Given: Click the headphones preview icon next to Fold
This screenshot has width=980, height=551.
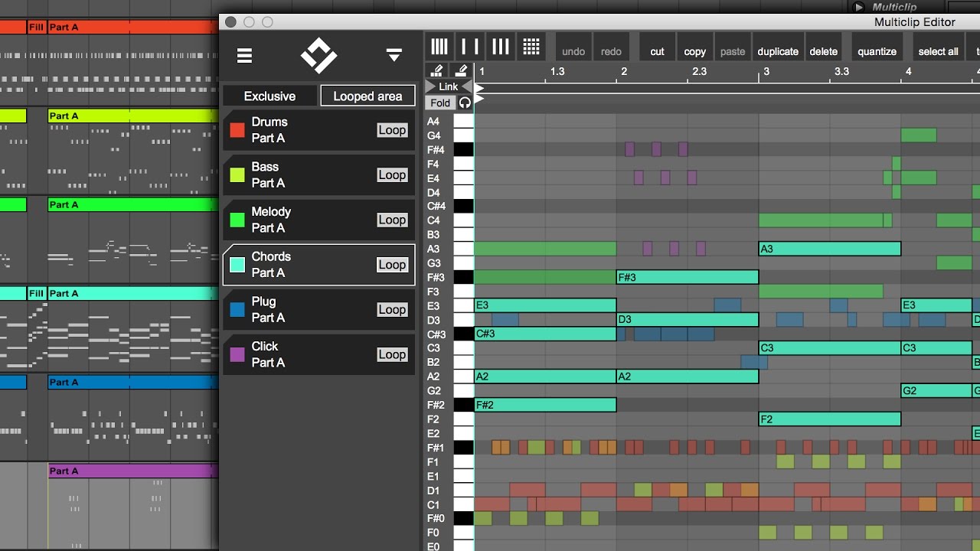Looking at the screenshot, I should pyautogui.click(x=465, y=103).
